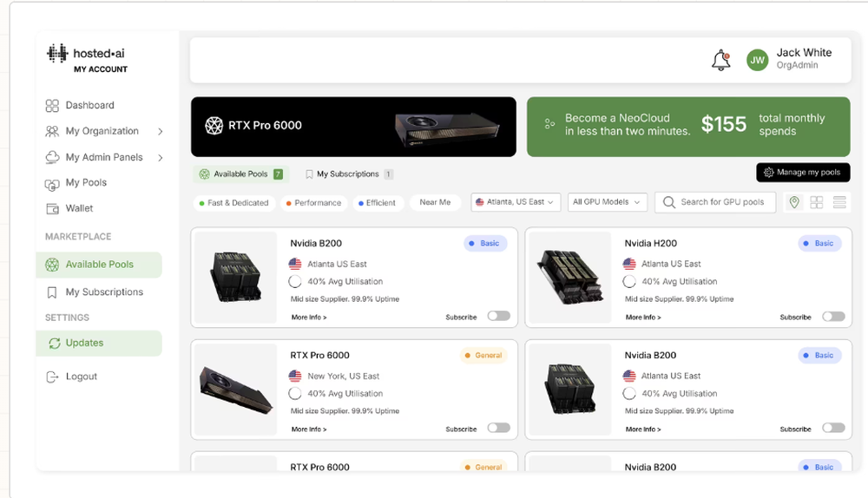Image resolution: width=868 pixels, height=498 pixels.
Task: Click the search magnifier icon
Action: click(668, 202)
